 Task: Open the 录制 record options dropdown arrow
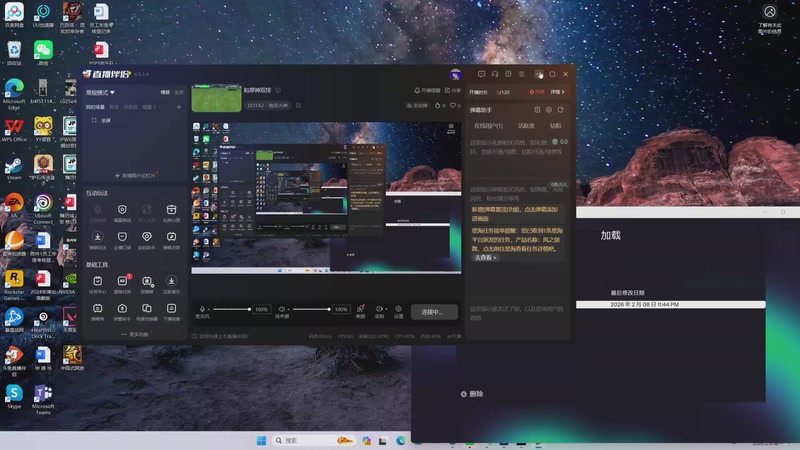click(386, 309)
